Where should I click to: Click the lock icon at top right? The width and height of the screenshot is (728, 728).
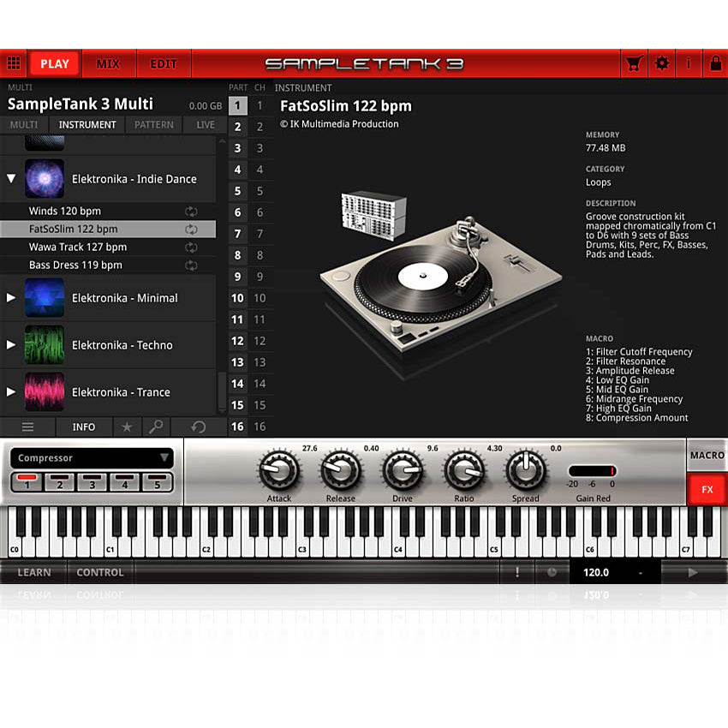716,63
